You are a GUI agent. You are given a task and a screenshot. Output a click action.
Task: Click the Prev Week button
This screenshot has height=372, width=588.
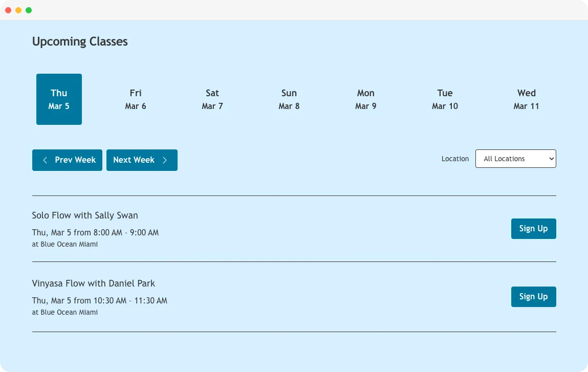tap(67, 160)
